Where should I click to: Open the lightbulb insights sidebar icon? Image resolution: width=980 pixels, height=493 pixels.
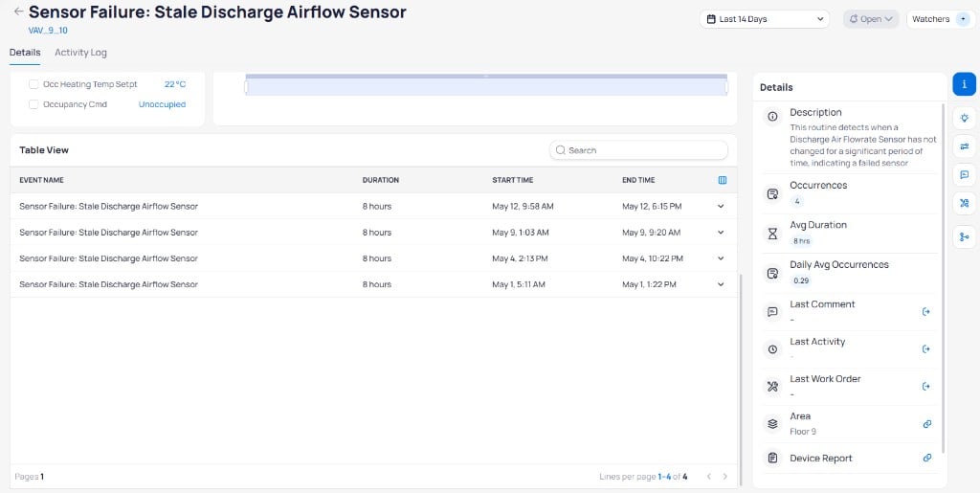tap(964, 117)
